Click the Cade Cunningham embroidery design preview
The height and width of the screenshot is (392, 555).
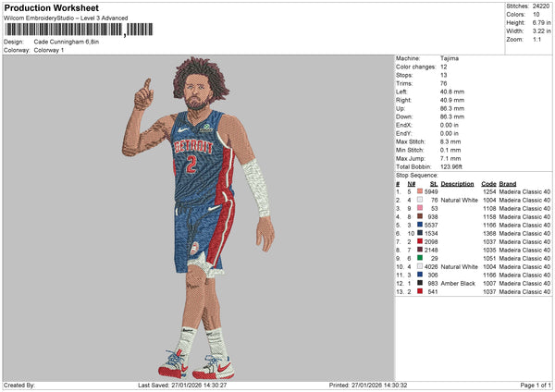click(197, 217)
